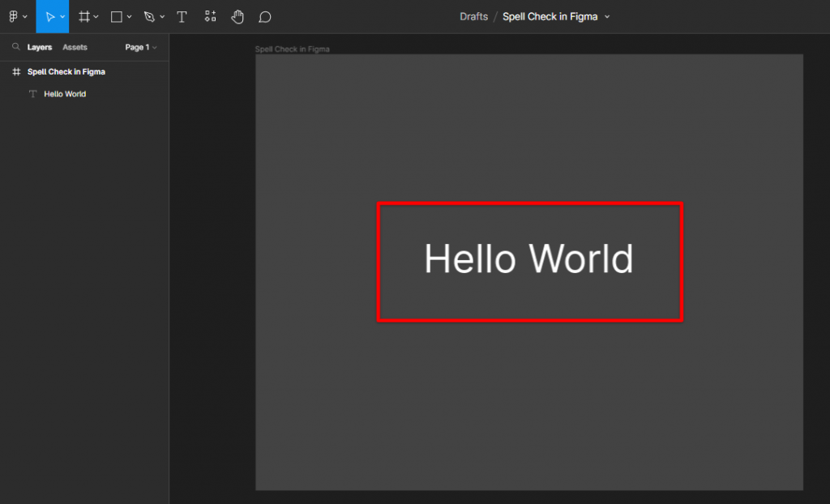Screen dimensions: 830x504
Task: Select the Text tool
Action: (x=182, y=16)
